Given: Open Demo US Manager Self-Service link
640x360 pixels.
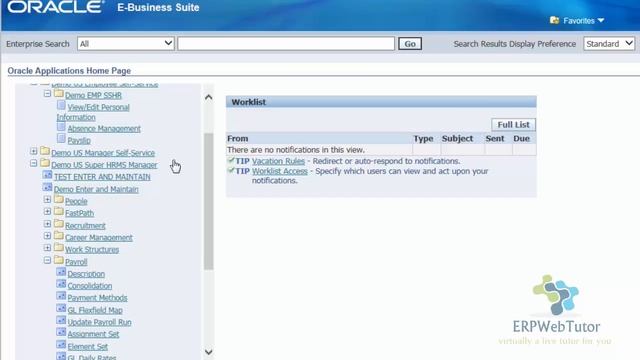Looking at the screenshot, I should 103,153.
